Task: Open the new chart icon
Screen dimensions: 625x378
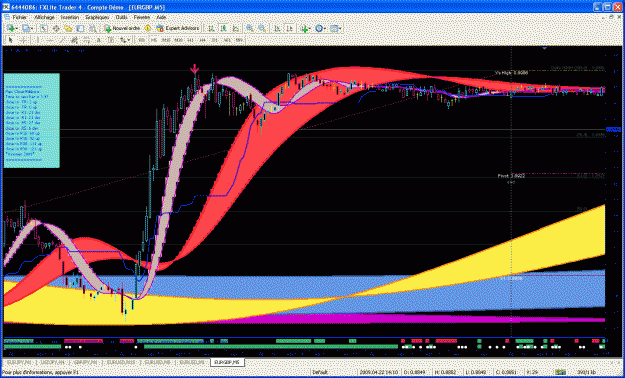Action: click(x=10, y=28)
